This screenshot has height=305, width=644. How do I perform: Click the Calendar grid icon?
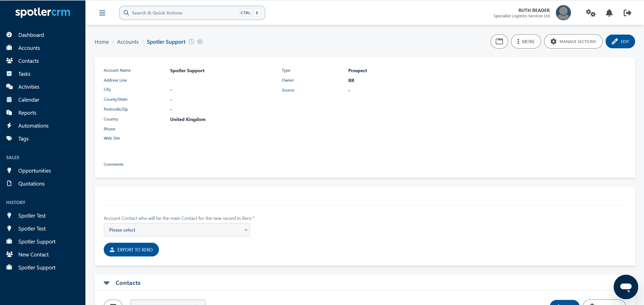tap(9, 99)
